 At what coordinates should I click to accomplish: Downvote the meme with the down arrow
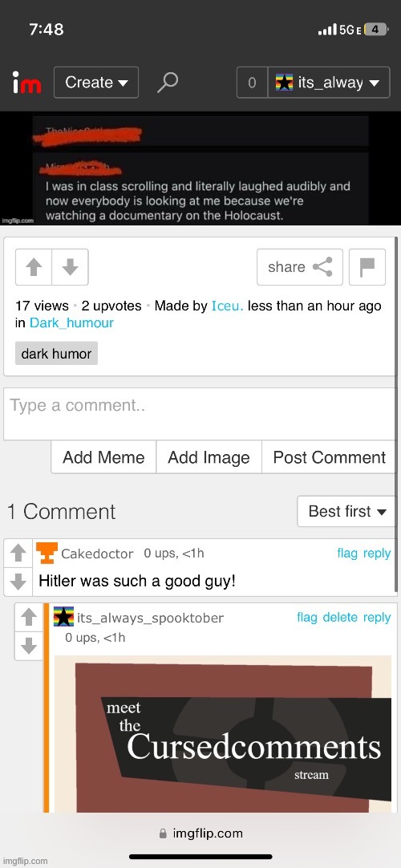(x=70, y=267)
